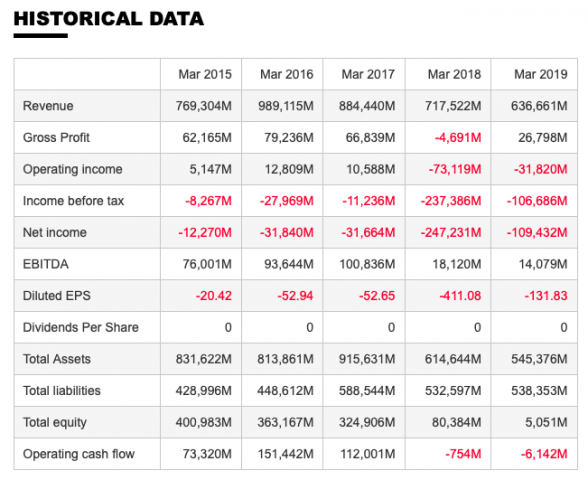The width and height of the screenshot is (588, 480).
Task: Click the EBITDA row label
Action: (x=46, y=264)
